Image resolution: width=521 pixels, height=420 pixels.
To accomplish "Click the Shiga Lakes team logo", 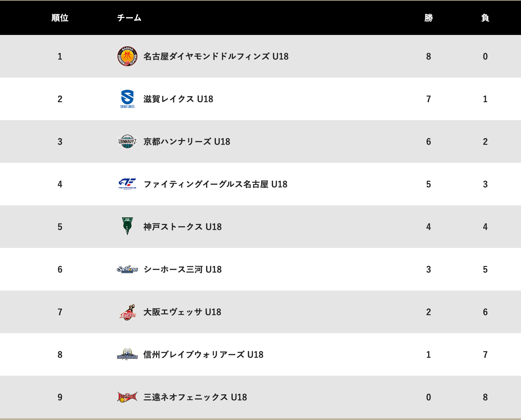I will coord(127,99).
